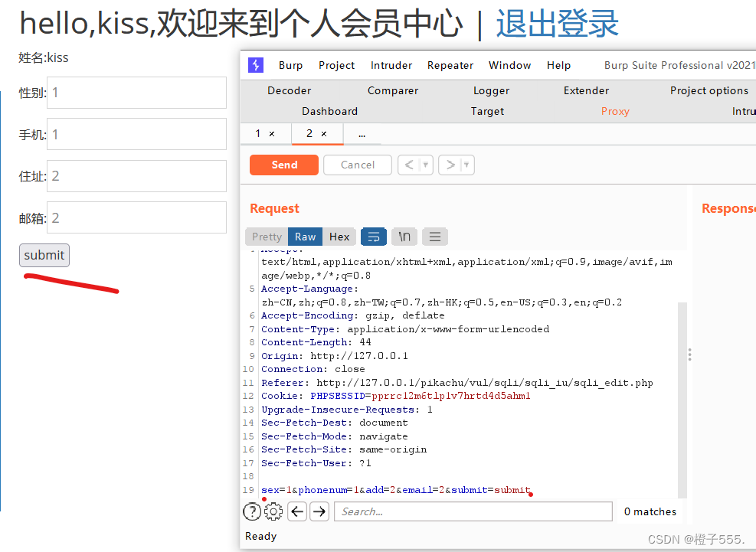The height and width of the screenshot is (552, 756).
Task: Click the Content-Type header line
Action: pyautogui.click(x=405, y=329)
